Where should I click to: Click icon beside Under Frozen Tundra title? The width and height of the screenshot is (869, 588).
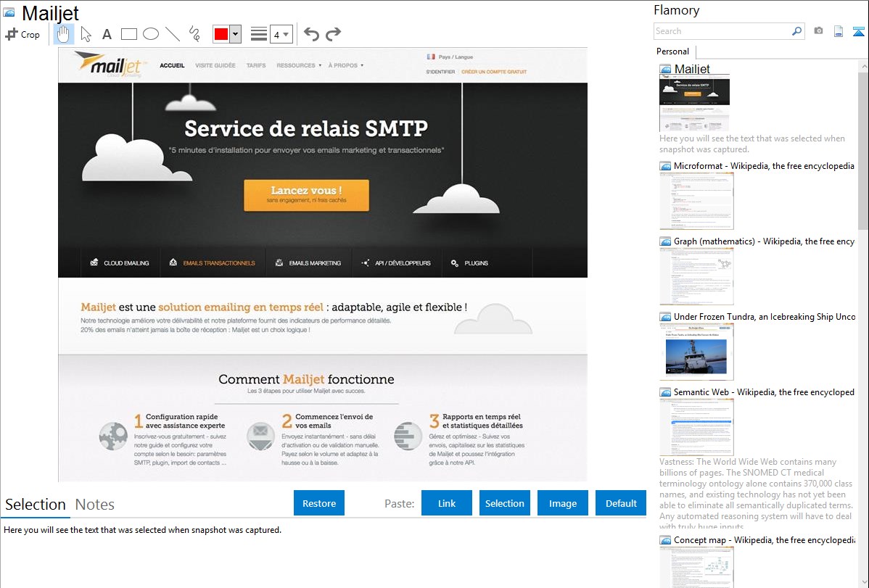666,316
